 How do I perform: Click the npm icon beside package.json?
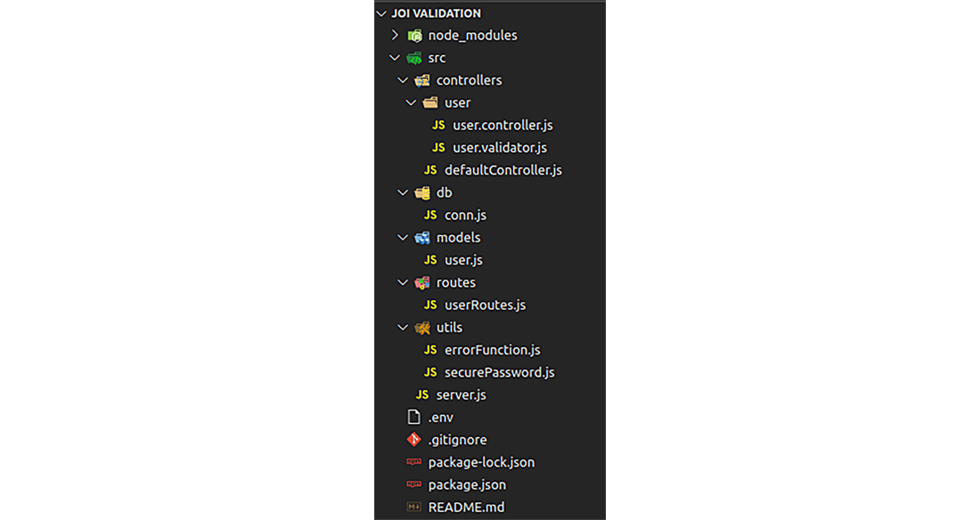[412, 483]
